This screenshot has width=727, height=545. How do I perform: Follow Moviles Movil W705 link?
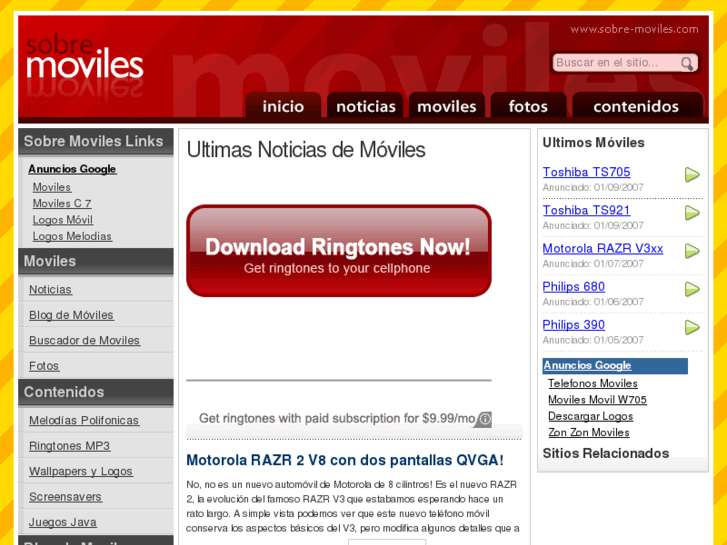(x=597, y=400)
